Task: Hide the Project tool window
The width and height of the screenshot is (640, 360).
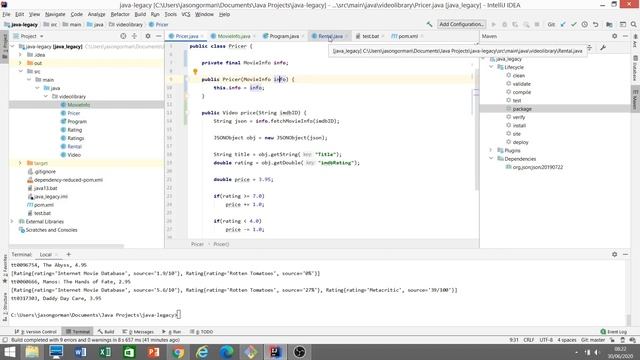Action: coord(158,36)
